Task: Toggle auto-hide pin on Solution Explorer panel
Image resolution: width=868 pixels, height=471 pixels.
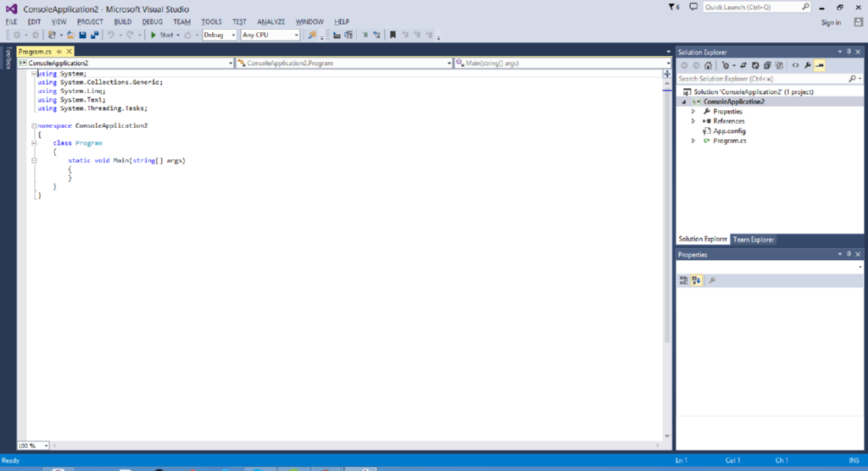Action: pos(849,52)
